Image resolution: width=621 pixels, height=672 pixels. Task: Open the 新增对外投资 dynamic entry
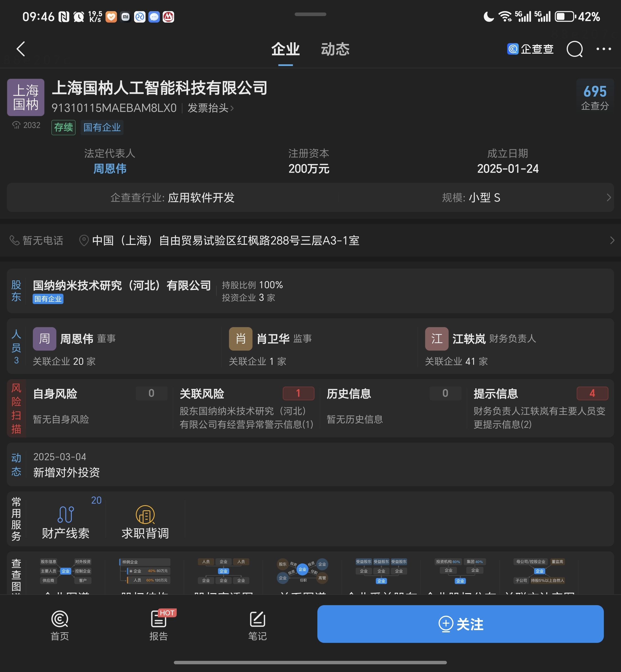click(x=66, y=472)
